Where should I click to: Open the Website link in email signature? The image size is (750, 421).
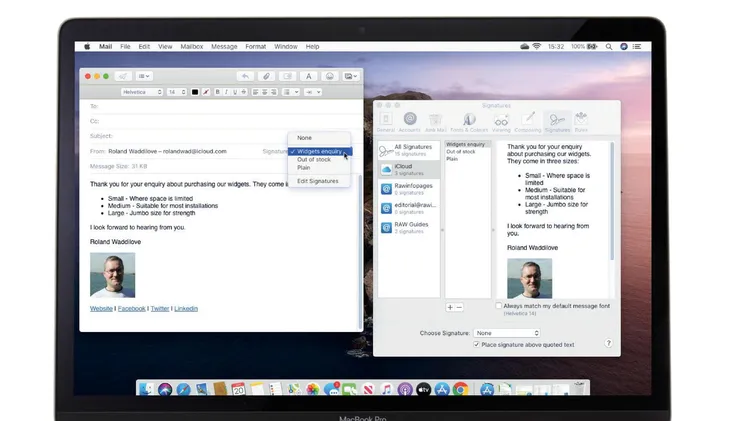click(101, 309)
